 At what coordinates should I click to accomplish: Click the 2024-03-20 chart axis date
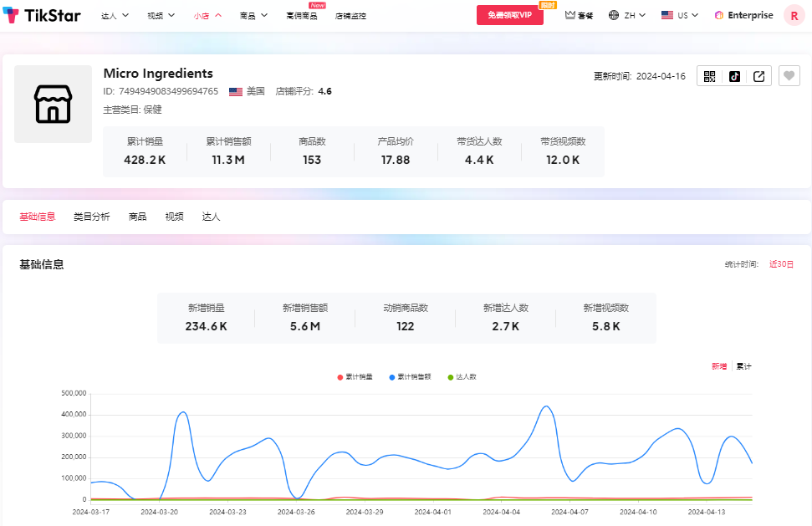[160, 512]
